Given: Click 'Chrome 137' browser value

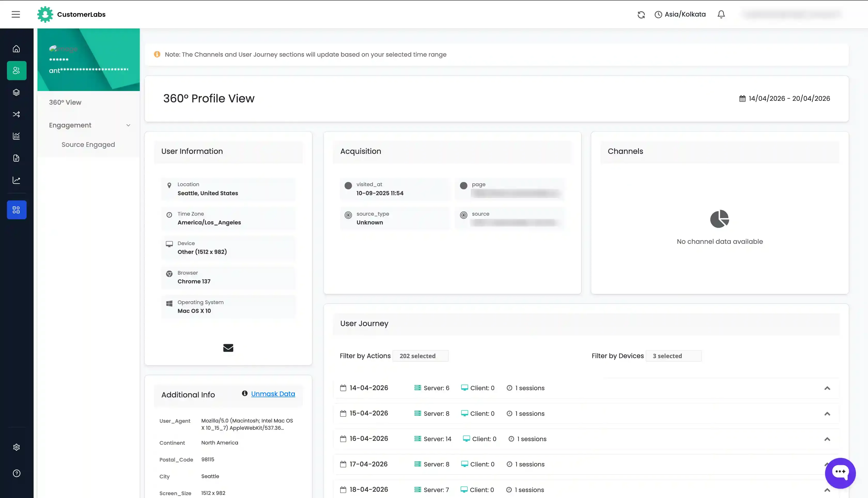Looking at the screenshot, I should [x=194, y=282].
